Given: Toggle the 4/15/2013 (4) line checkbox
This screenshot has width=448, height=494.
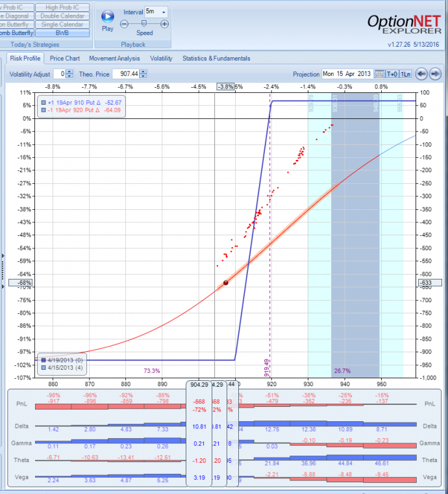Looking at the screenshot, I should click(x=44, y=368).
